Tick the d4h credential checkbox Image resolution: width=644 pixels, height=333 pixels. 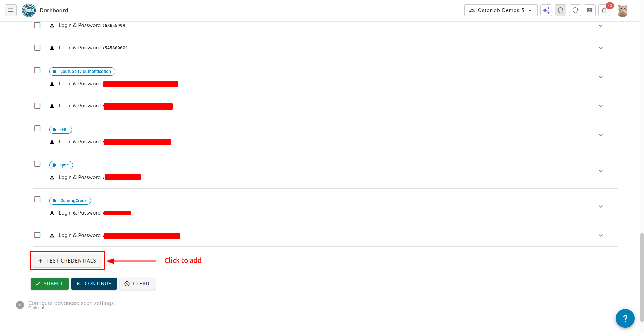[x=37, y=128]
